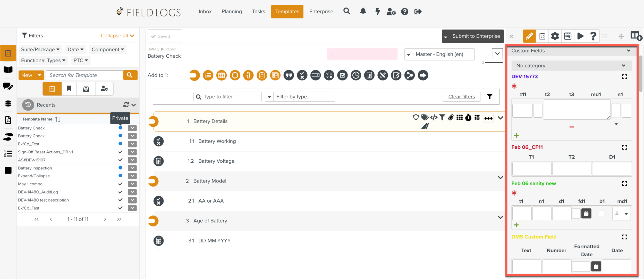644x279 pixels.
Task: Click the Submit to Enterprise button
Action: click(476, 36)
